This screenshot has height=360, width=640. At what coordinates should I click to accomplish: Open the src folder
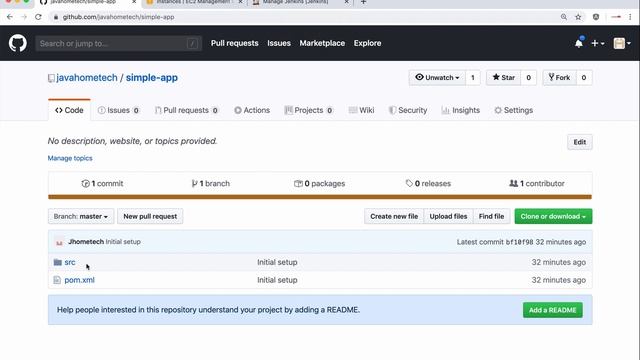click(70, 262)
